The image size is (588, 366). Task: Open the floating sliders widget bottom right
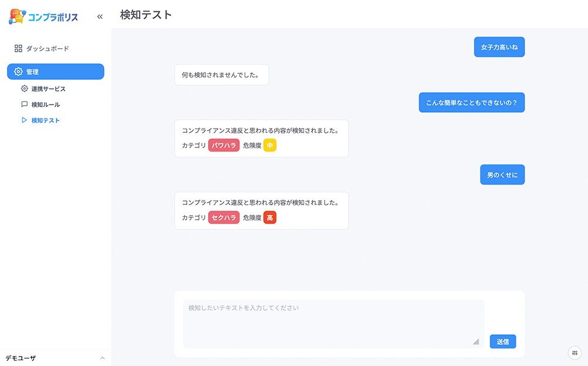tap(574, 352)
